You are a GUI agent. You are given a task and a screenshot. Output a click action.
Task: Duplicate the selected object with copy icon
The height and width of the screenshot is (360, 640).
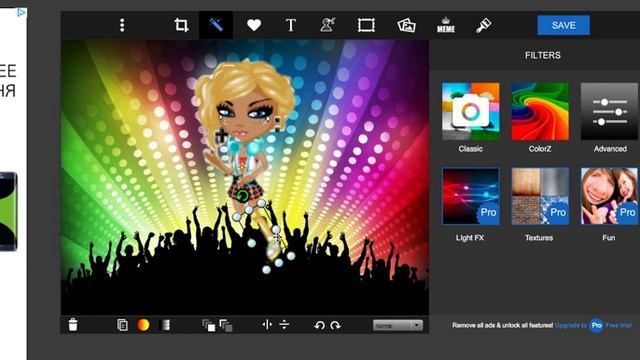[122, 325]
